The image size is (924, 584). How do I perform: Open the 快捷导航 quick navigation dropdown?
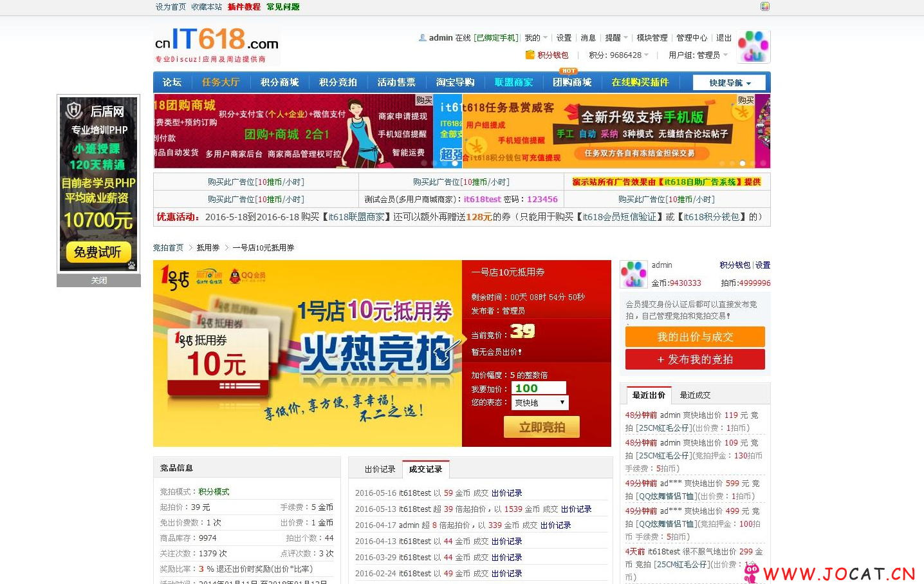(x=729, y=82)
